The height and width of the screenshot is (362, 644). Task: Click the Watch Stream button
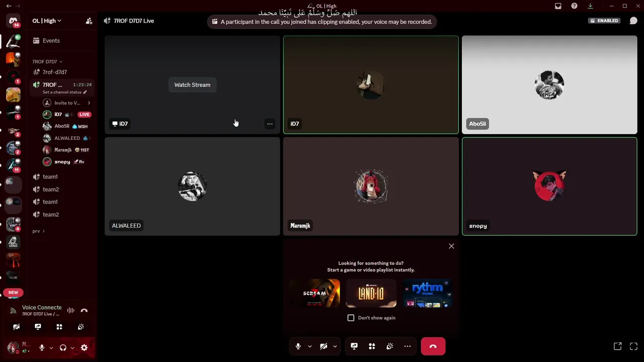(x=192, y=85)
